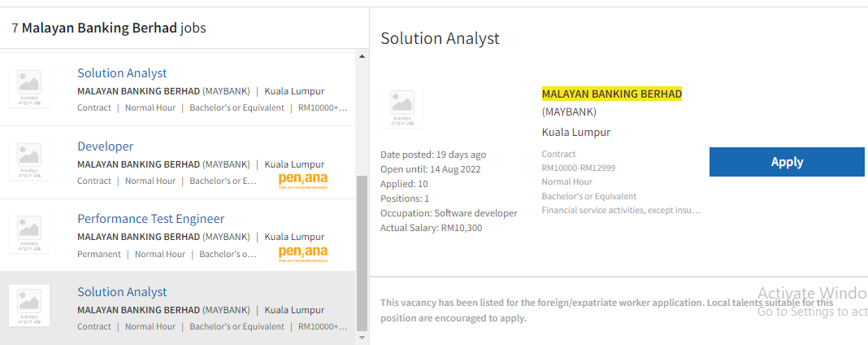868x345 pixels.
Task: Click '(MAYBANK)' text in job details
Action: pyautogui.click(x=569, y=111)
